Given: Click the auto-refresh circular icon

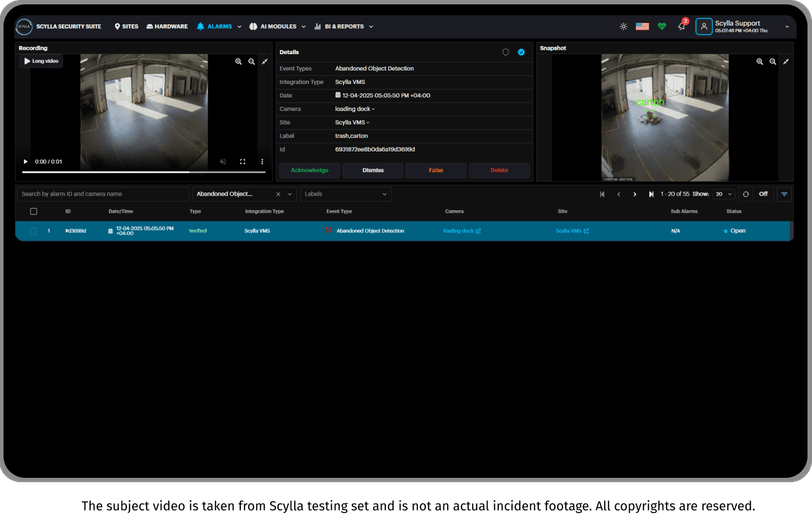Looking at the screenshot, I should point(746,194).
